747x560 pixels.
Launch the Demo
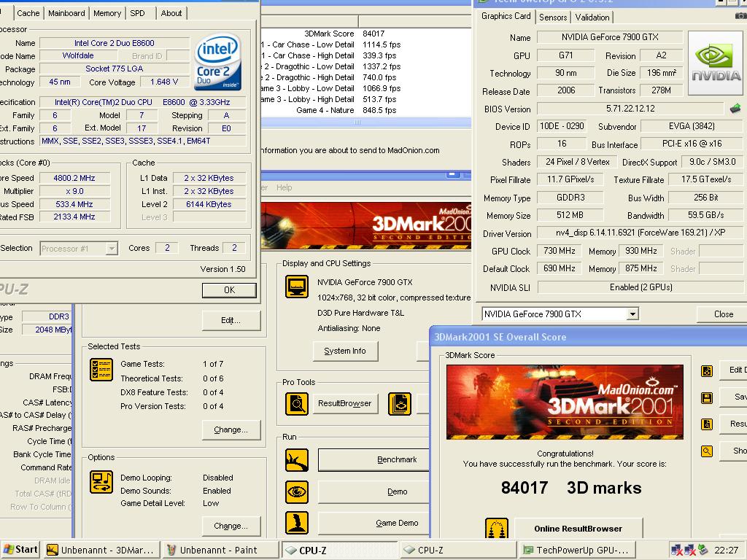[x=373, y=491]
